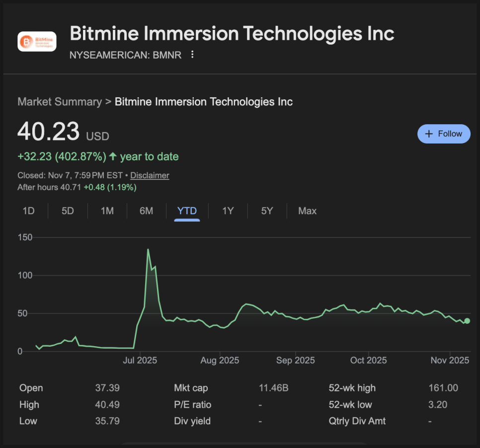Click the current price dot on chart

tap(467, 321)
